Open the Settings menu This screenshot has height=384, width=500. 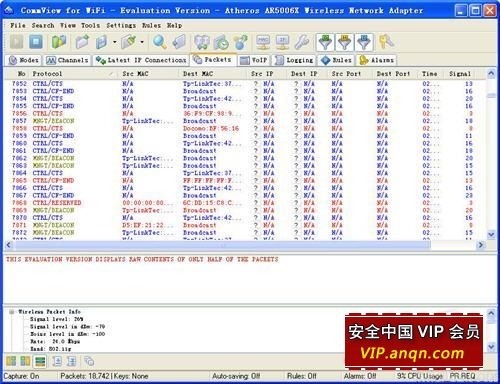121,25
